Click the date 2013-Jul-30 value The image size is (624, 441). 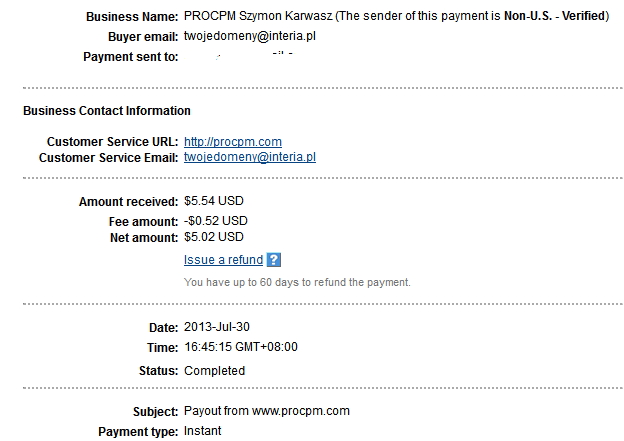tap(217, 327)
